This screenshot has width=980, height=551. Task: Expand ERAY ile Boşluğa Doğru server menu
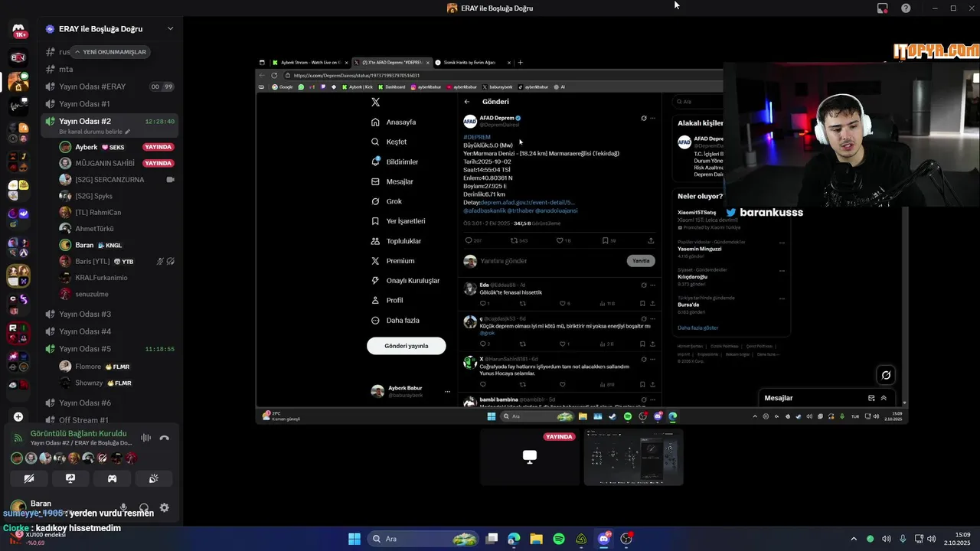170,29
